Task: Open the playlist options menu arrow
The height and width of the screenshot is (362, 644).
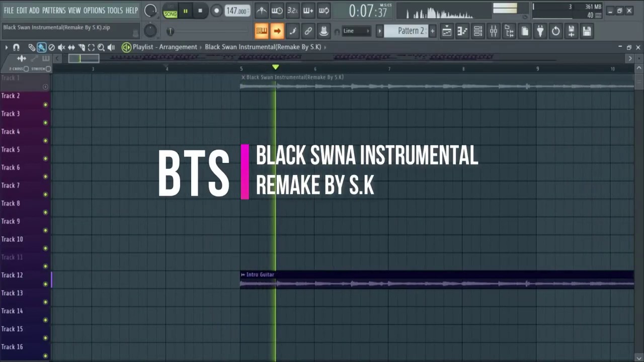Action: [x=7, y=47]
